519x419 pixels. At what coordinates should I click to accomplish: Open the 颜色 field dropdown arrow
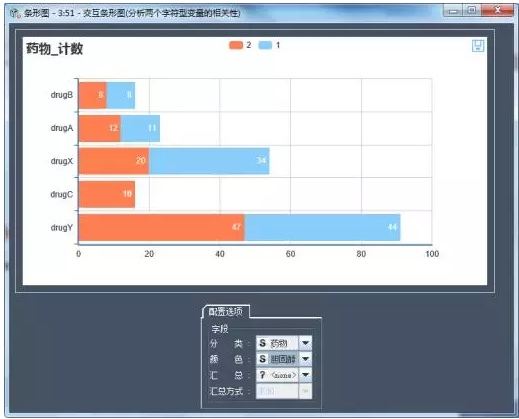[x=305, y=359]
